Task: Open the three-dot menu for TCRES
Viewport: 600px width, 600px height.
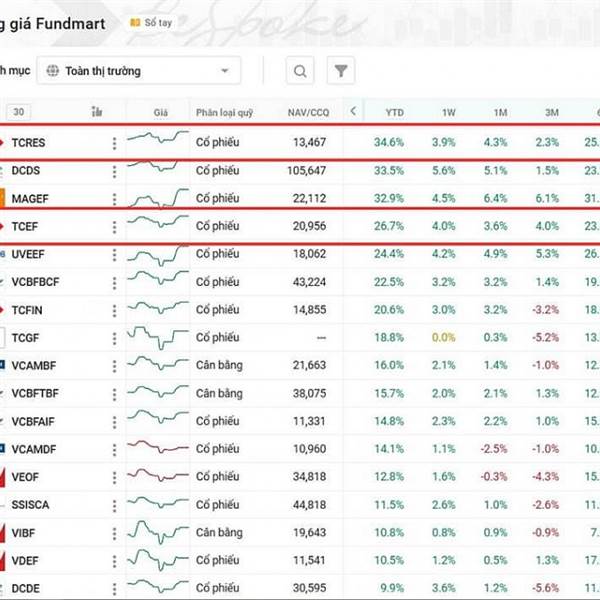Action: pyautogui.click(x=114, y=143)
